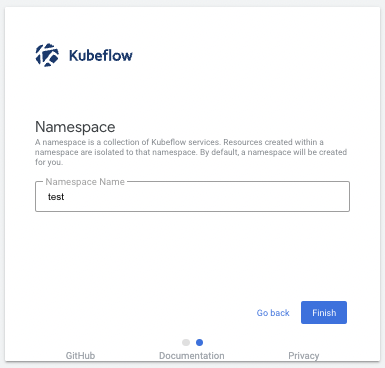Select the second blue step indicator dot
The width and height of the screenshot is (385, 368).
[199, 342]
